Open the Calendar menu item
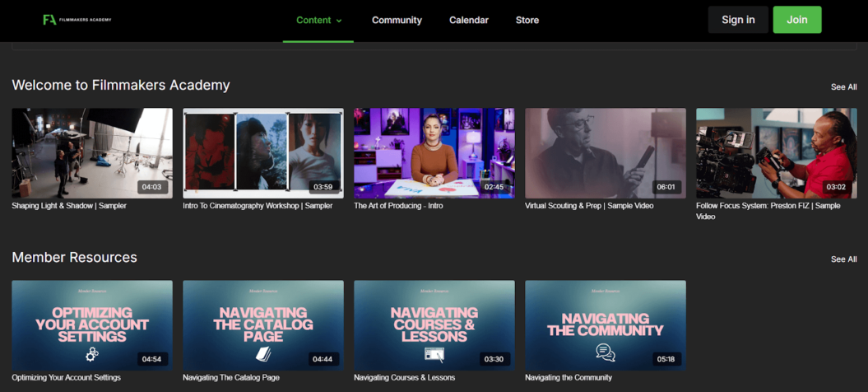868x392 pixels. (469, 20)
